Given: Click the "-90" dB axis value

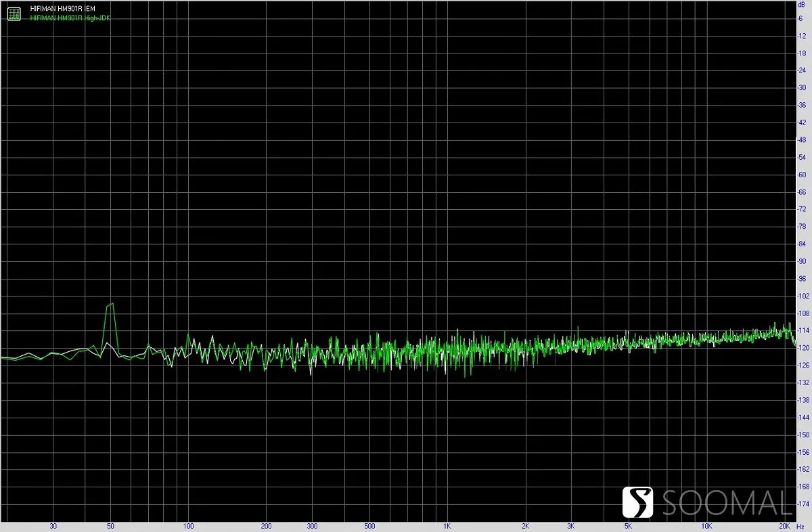Looking at the screenshot, I should click(x=800, y=261).
